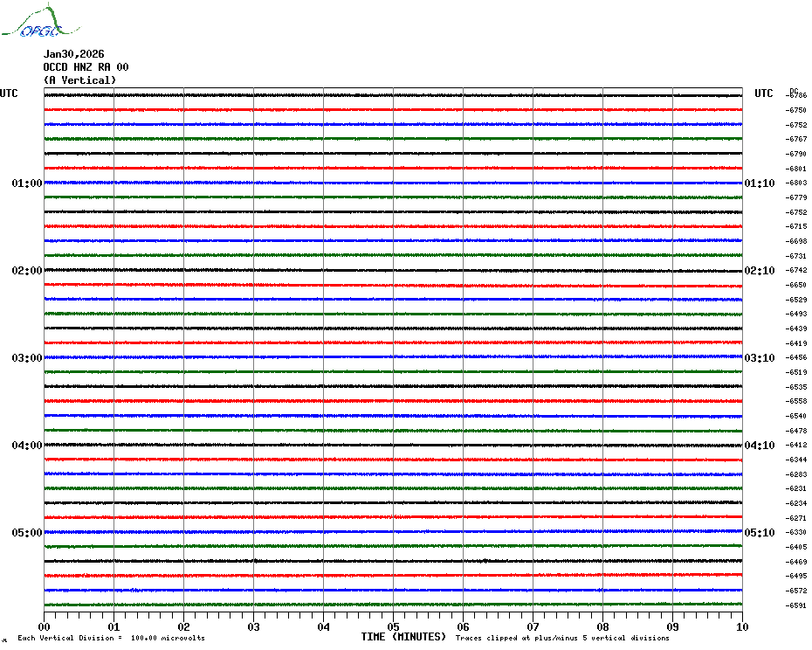Click the 00 minute mark on time axis
The height and width of the screenshot is (650, 812).
[x=44, y=626]
